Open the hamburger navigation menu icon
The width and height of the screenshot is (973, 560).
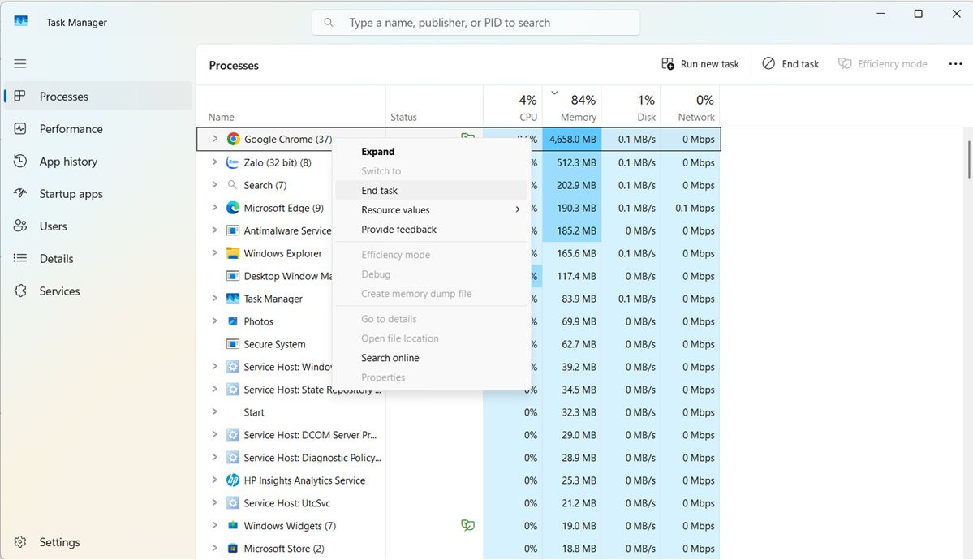(x=19, y=63)
